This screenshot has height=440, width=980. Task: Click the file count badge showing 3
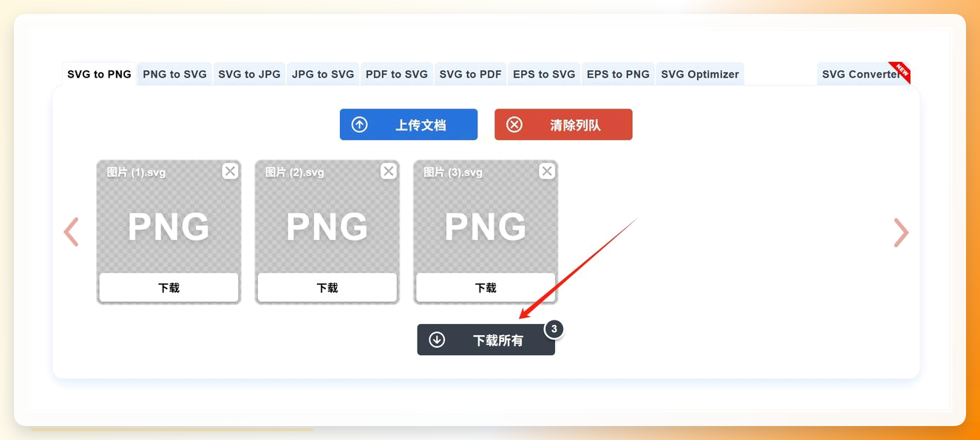point(554,329)
